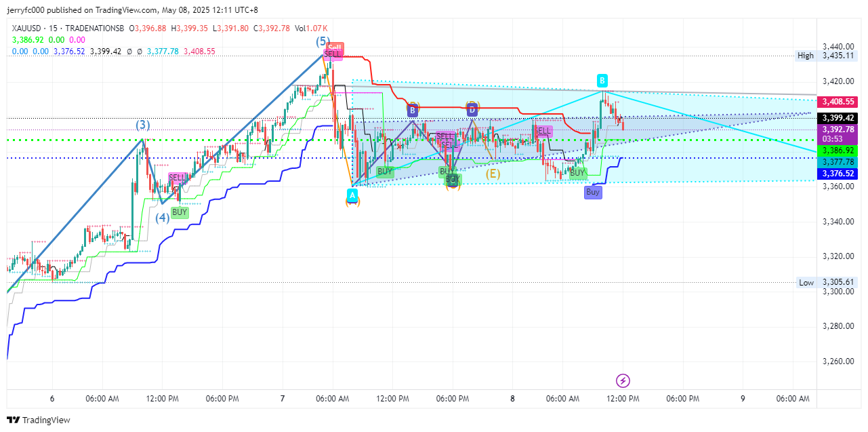Click the 3,320.00 price scale tick
Viewport: 868px width, 432px height.
838,256
